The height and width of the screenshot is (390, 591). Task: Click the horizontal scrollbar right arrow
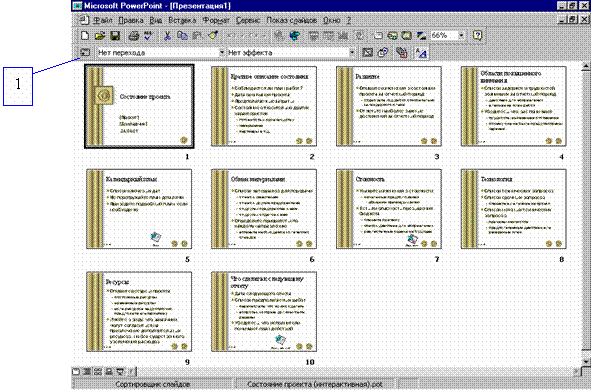(x=577, y=372)
